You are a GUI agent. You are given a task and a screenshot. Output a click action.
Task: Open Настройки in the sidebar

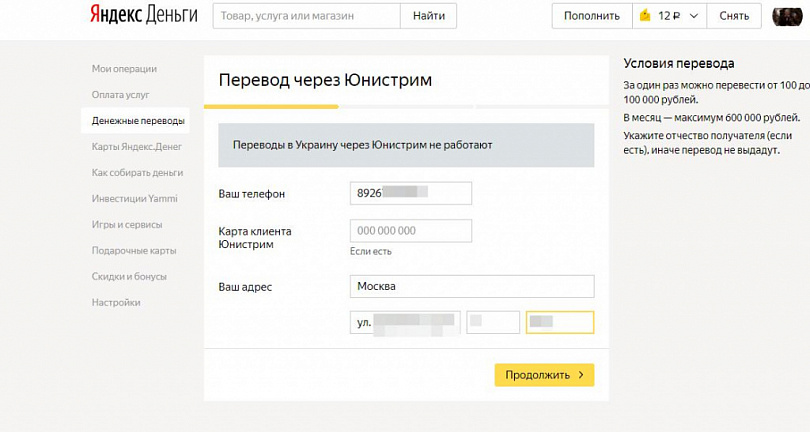[x=116, y=302]
